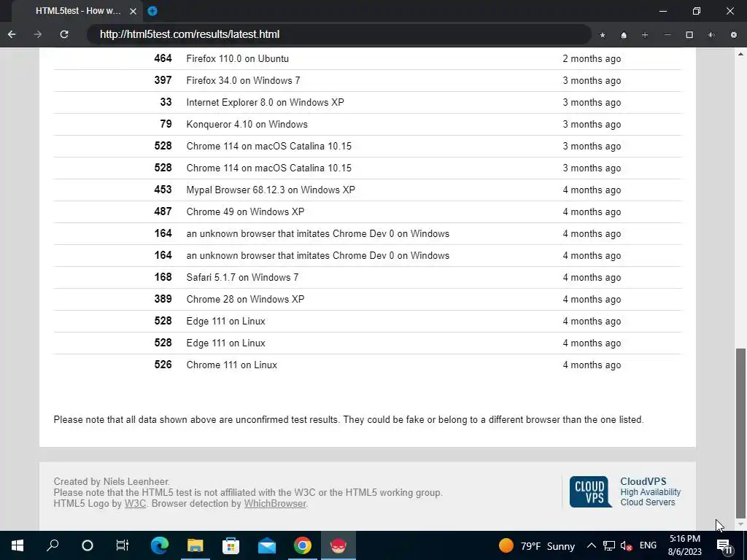Launch Microsoft Edge from taskbar
The height and width of the screenshot is (560, 747).
[x=160, y=545]
